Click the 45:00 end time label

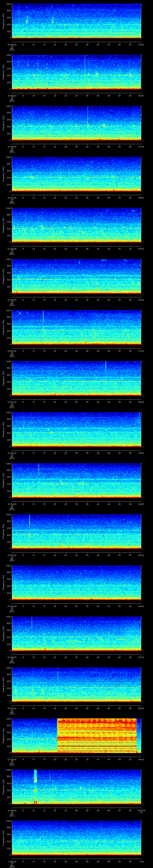click(141, 44)
